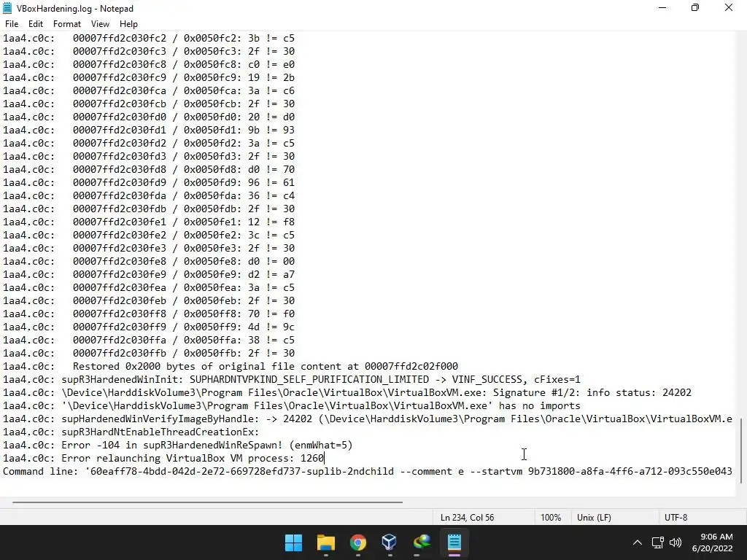
Task: Click the 'Command line:' text line
Action: click(368, 472)
